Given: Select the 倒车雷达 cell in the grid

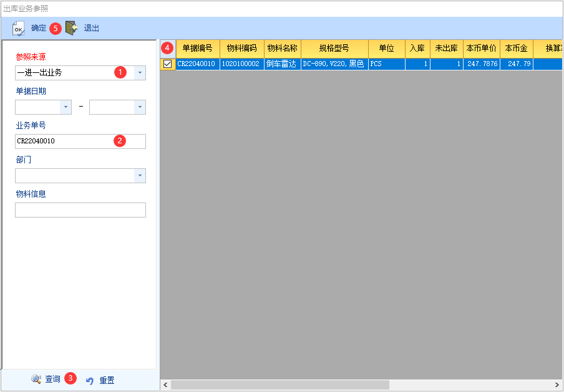Looking at the screenshot, I should [282, 64].
